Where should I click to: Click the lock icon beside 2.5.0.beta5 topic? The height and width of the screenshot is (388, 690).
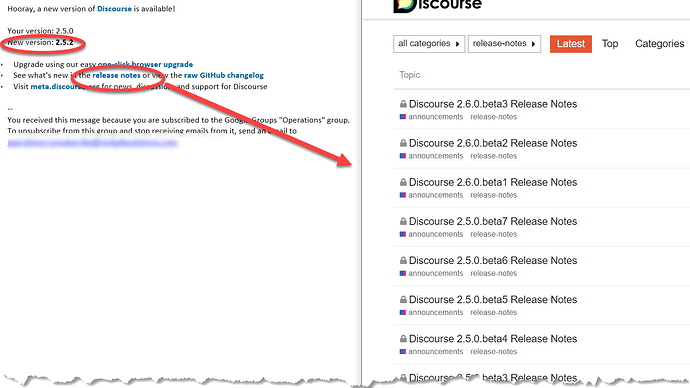point(403,300)
